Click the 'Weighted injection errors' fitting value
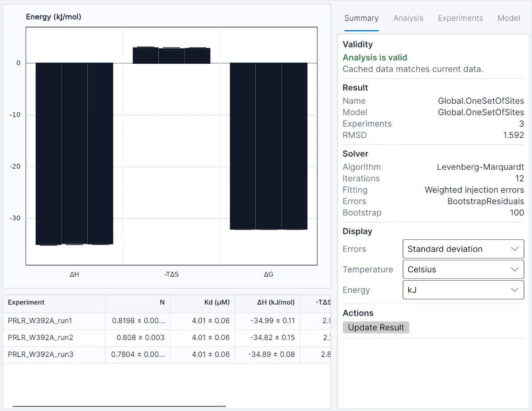The height and width of the screenshot is (411, 532). tap(474, 190)
